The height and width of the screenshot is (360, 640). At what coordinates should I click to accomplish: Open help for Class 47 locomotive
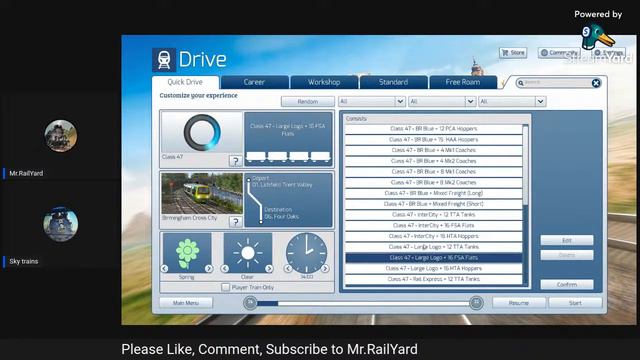235,161
